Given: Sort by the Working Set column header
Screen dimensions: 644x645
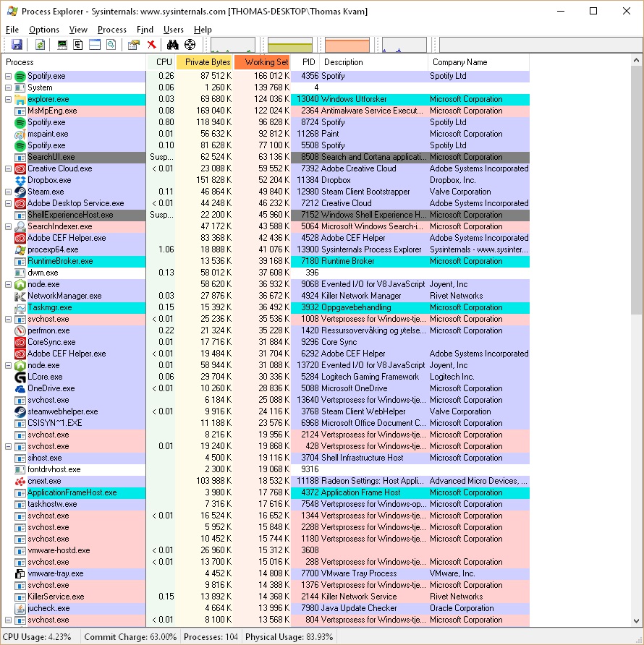Looking at the screenshot, I should (x=262, y=62).
